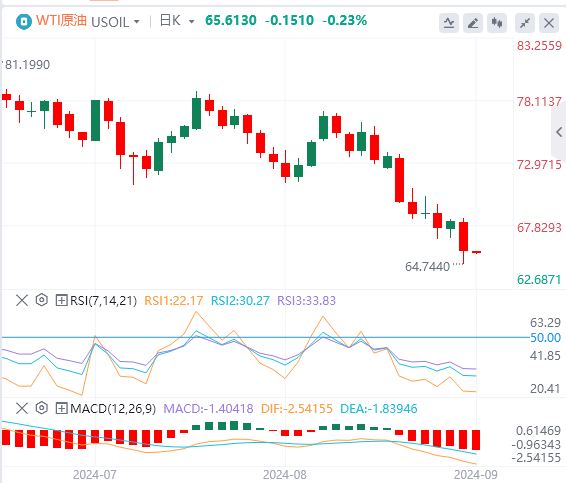Click the 62.6871 price axis label
The height and width of the screenshot is (483, 566).
point(539,280)
